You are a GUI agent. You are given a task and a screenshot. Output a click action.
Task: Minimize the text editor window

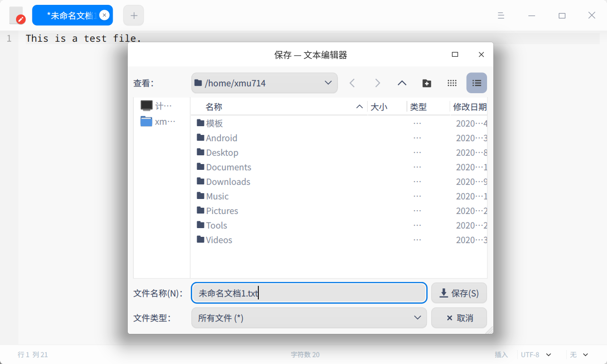(532, 16)
